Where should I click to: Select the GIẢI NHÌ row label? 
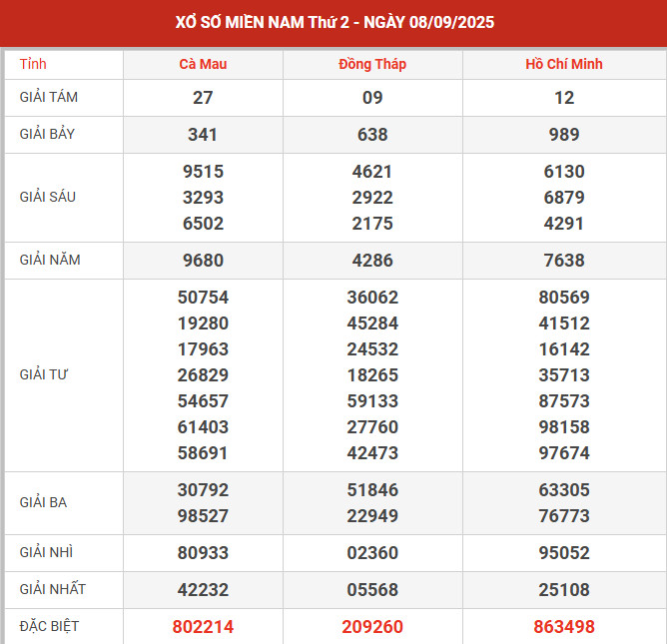pos(46,552)
